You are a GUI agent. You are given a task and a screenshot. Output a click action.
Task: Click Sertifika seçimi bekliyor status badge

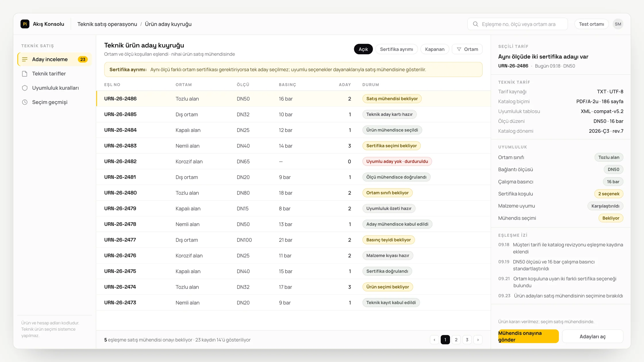pyautogui.click(x=391, y=146)
